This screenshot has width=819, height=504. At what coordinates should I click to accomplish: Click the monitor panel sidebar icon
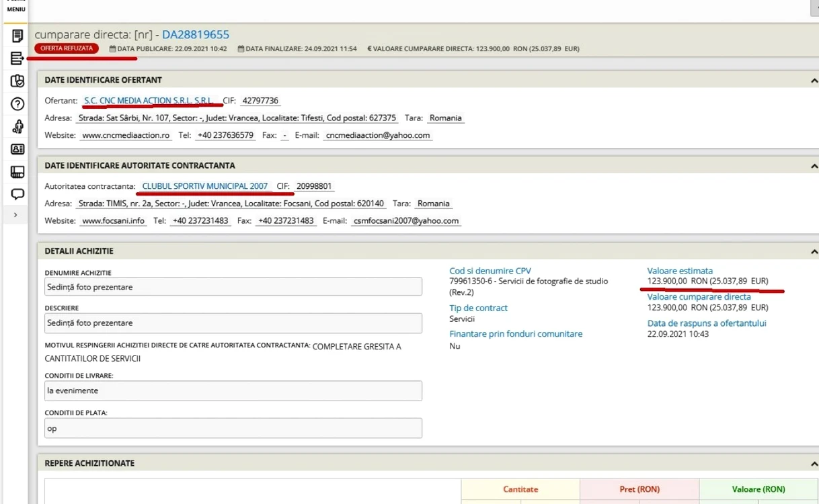point(17,172)
